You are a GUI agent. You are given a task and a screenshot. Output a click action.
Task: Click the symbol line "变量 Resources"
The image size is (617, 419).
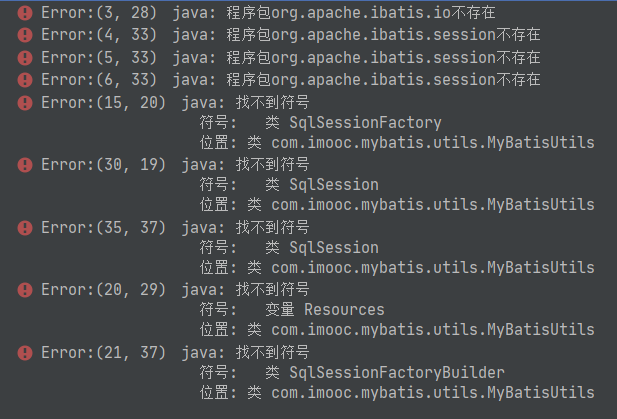click(324, 310)
